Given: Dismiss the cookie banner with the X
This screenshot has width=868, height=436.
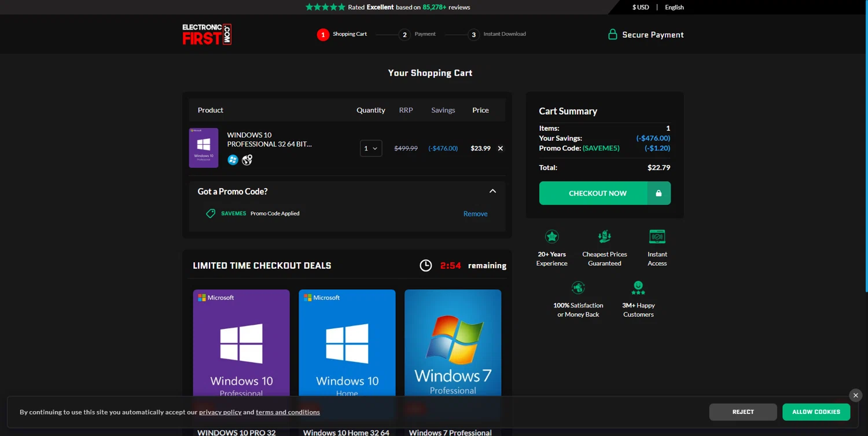Looking at the screenshot, I should (856, 395).
